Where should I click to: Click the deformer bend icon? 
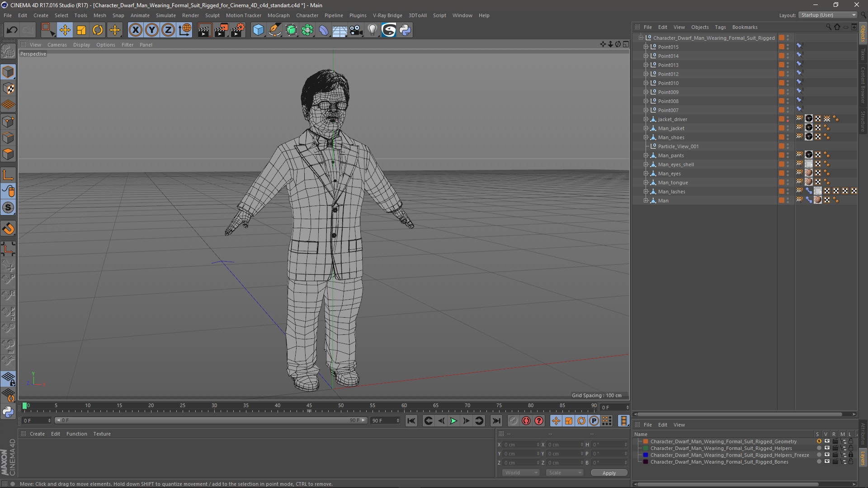324,30
